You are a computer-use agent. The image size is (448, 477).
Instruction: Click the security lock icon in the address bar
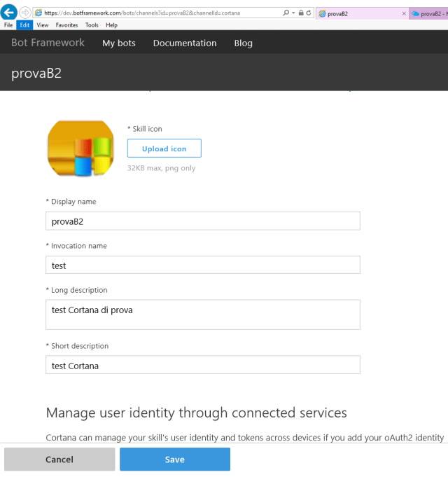[301, 13]
